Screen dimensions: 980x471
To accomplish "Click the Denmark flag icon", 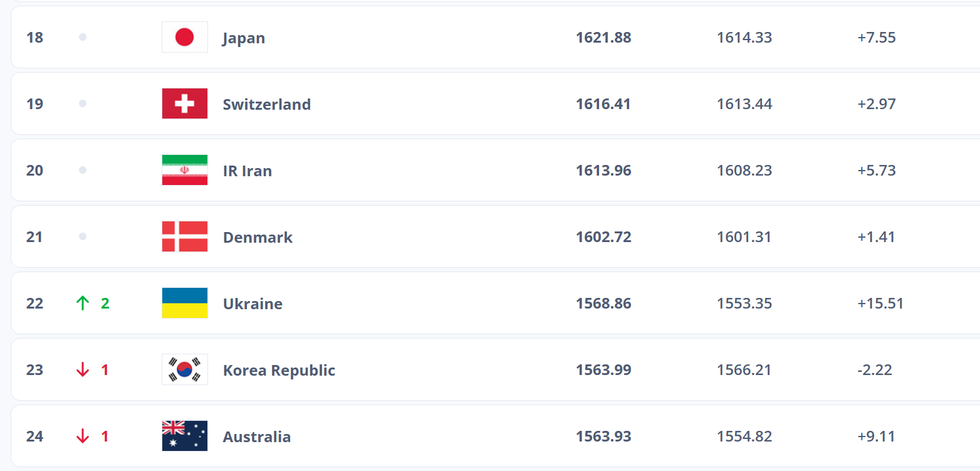I will point(185,236).
